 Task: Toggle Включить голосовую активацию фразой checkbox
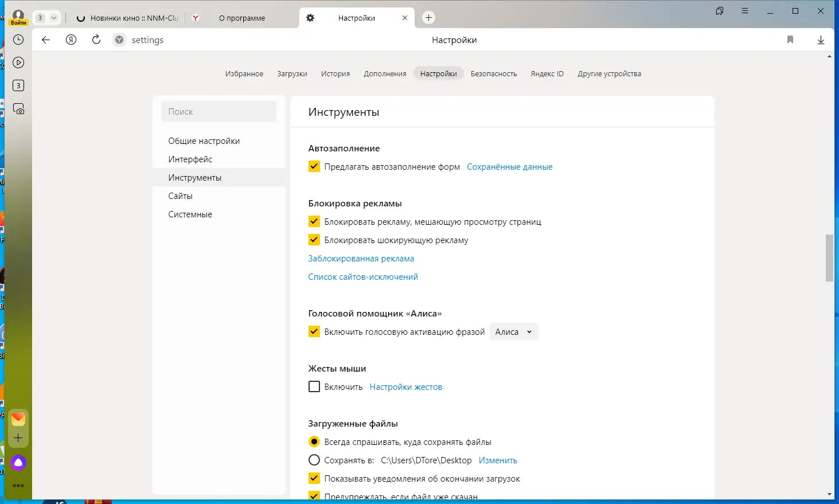tap(314, 332)
